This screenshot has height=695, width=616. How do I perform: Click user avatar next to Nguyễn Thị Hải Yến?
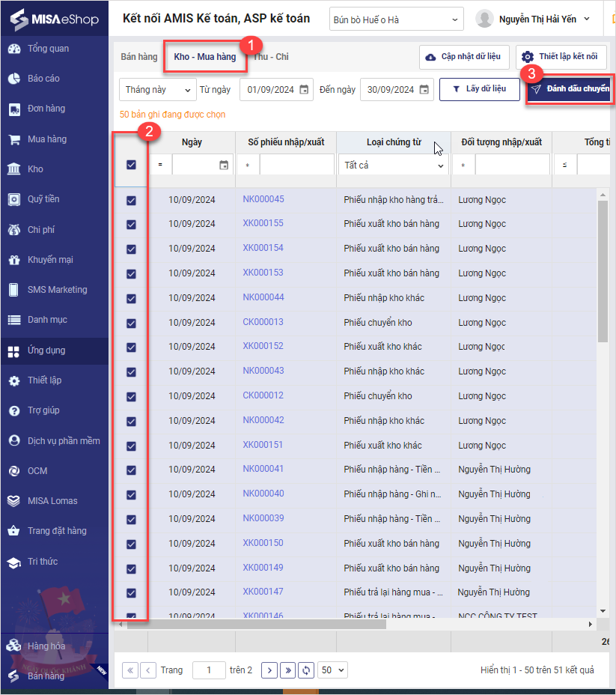click(484, 19)
